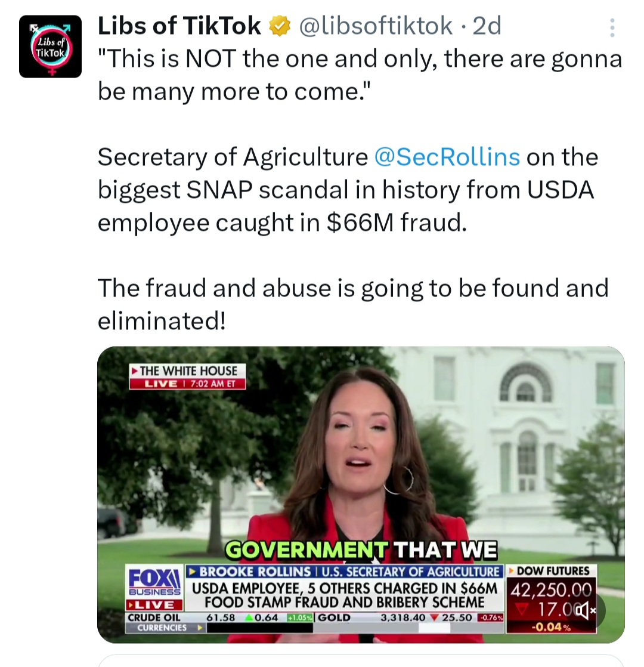Open the tweet text about fraud and abuse
The image size is (644, 667).
353,304
